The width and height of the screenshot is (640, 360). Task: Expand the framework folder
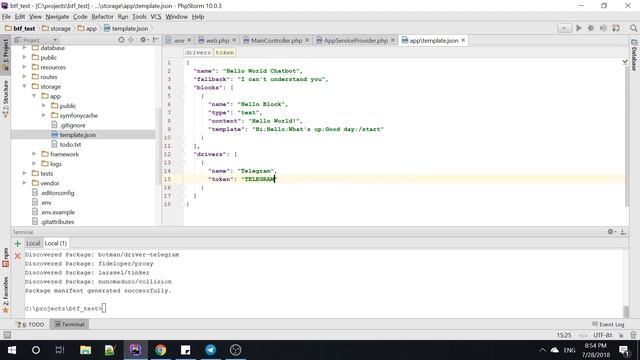tap(34, 154)
